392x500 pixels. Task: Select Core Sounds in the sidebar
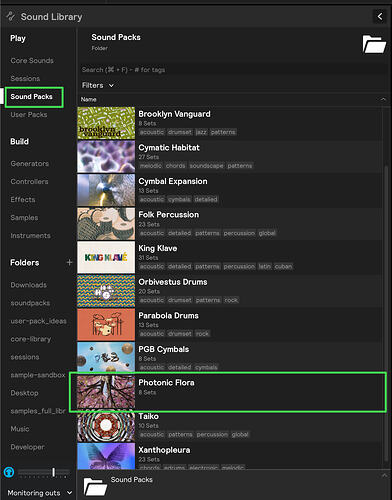tap(32, 60)
